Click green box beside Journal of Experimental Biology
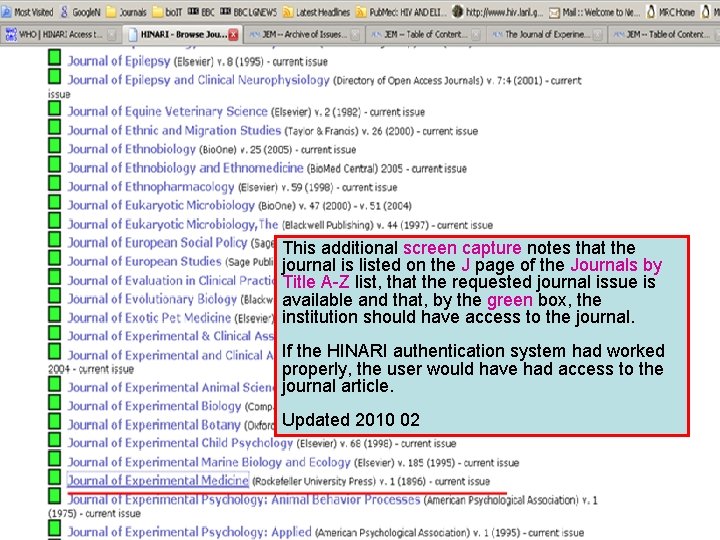Screen dimensions: 720x540 click(x=55, y=402)
